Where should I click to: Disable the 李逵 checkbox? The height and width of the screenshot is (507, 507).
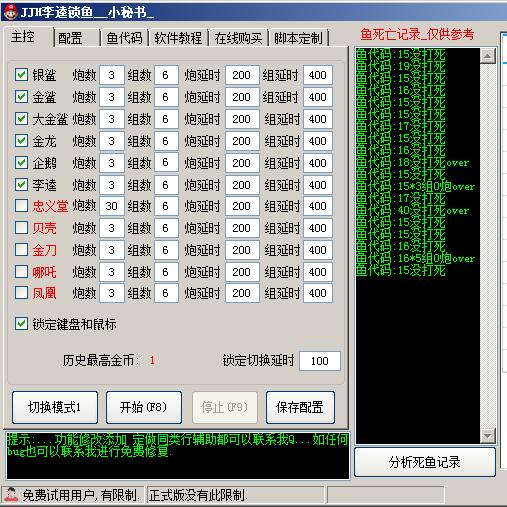coord(21,184)
